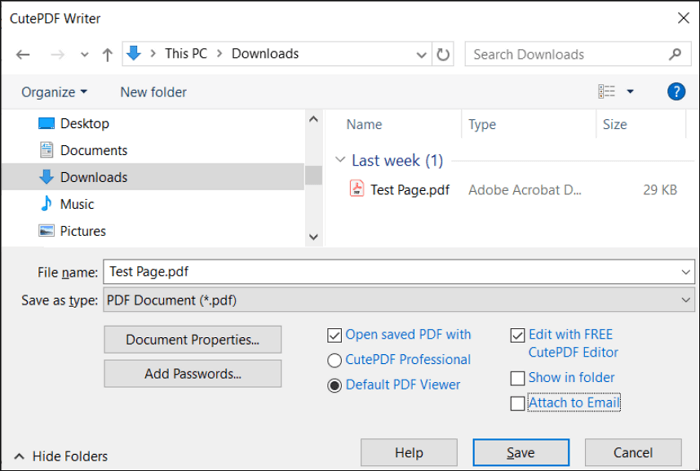Click the Add Passwords button
The image size is (700, 471).
[193, 374]
